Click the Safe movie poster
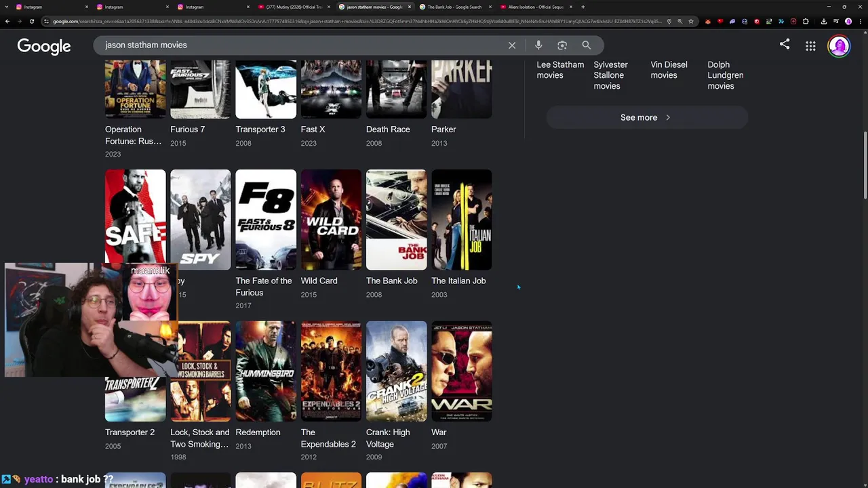 pos(135,217)
